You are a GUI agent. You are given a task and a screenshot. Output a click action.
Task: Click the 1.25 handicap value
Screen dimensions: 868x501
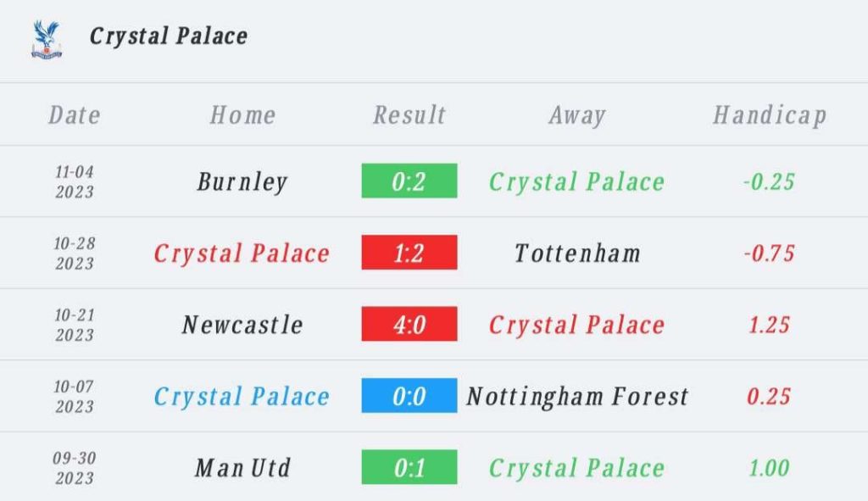769,325
